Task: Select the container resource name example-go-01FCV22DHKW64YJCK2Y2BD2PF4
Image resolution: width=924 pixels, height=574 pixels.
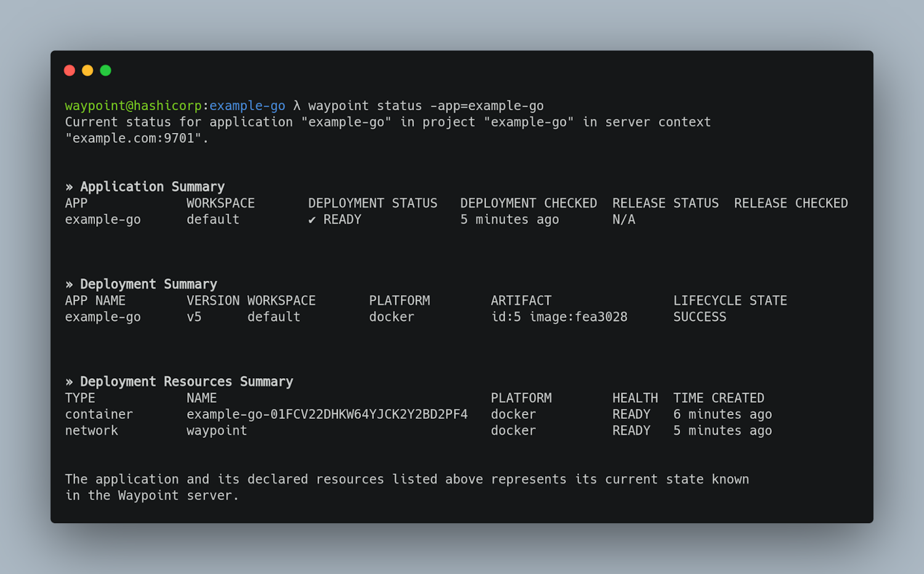Action: 327,414
